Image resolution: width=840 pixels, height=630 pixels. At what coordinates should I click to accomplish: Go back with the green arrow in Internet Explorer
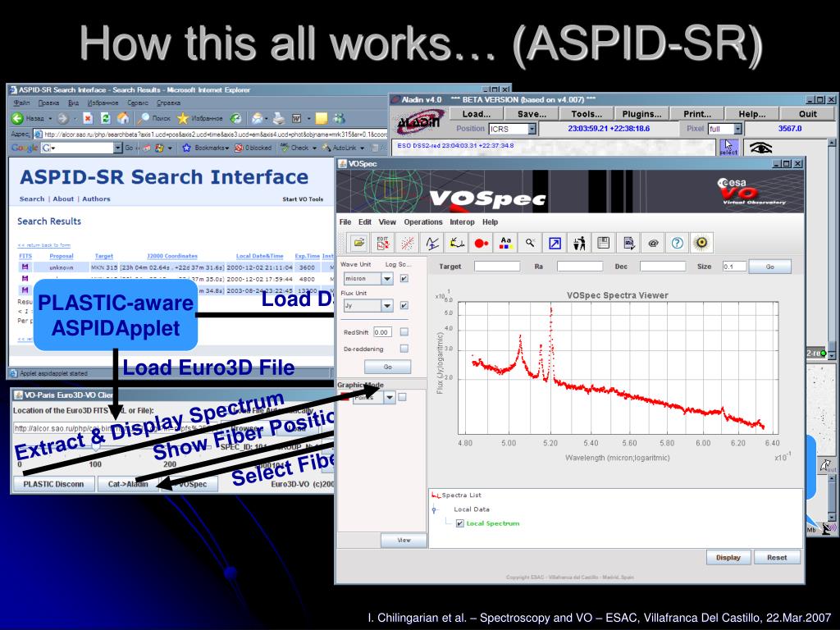coord(17,118)
